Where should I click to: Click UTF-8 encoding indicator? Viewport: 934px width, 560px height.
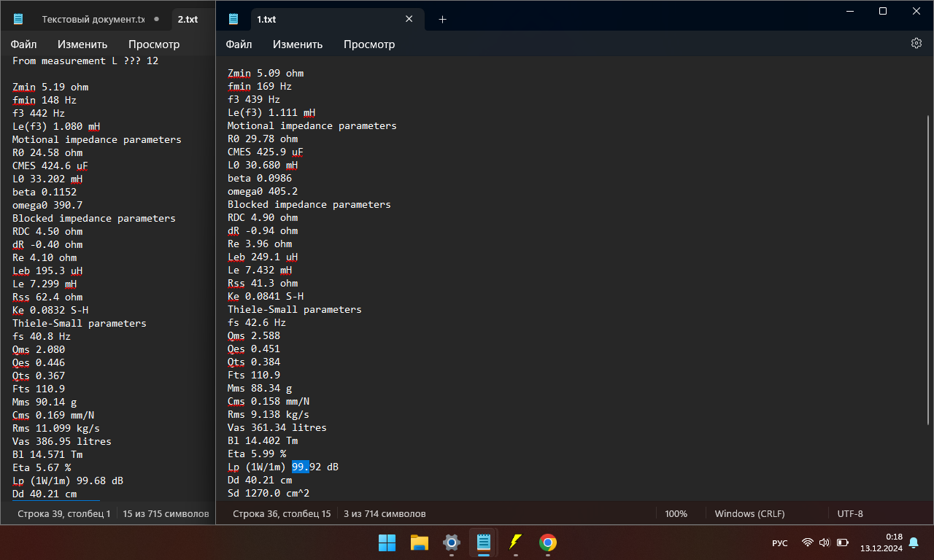point(850,513)
